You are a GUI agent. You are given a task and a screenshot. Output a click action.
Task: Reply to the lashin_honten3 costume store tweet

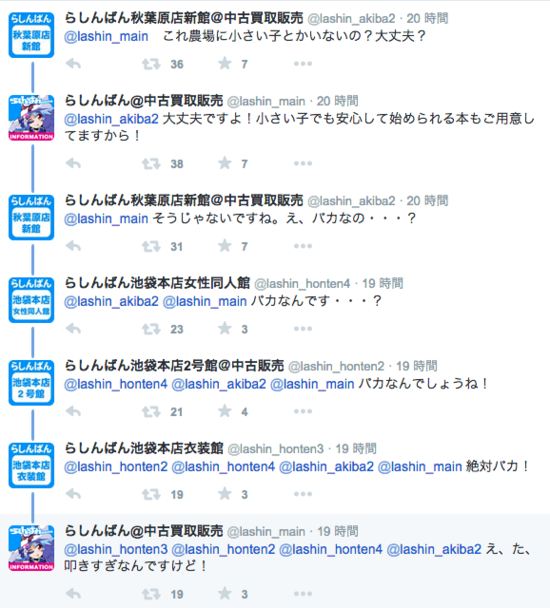[73, 494]
